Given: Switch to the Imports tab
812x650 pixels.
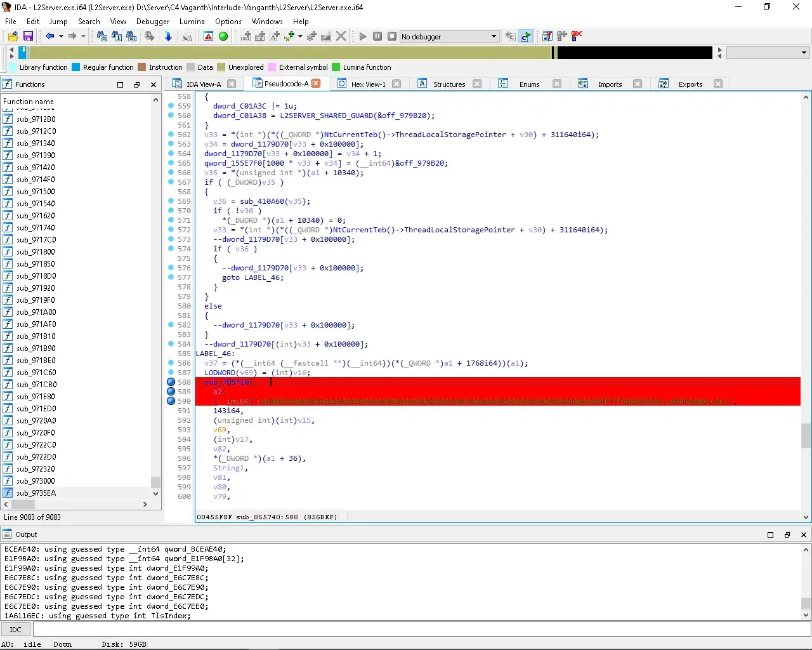Looking at the screenshot, I should coord(610,84).
